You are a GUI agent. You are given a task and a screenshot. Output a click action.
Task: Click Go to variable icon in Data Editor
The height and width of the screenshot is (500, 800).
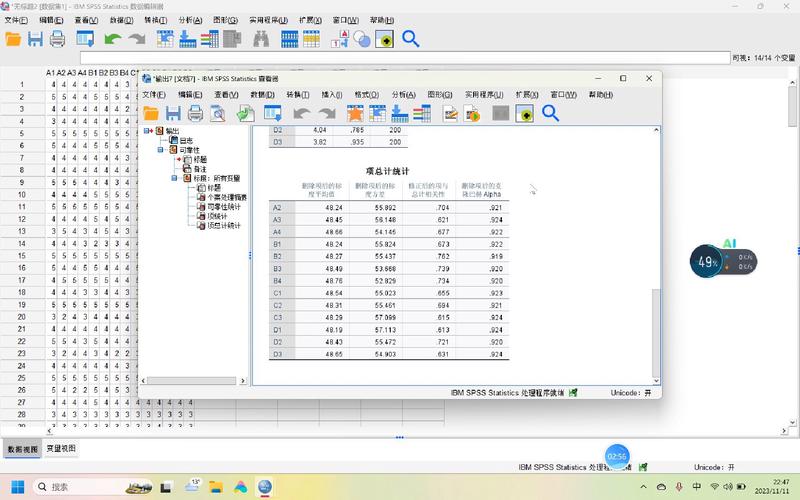coord(187,39)
